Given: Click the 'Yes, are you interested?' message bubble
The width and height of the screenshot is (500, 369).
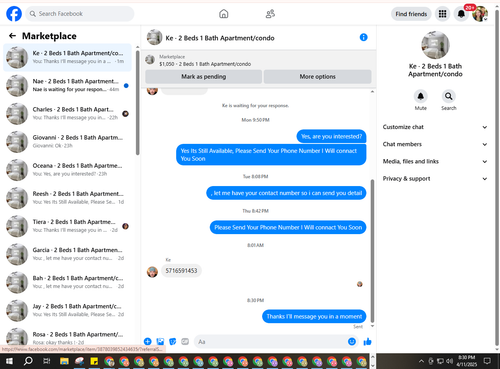Looking at the screenshot, I should pyautogui.click(x=331, y=136).
